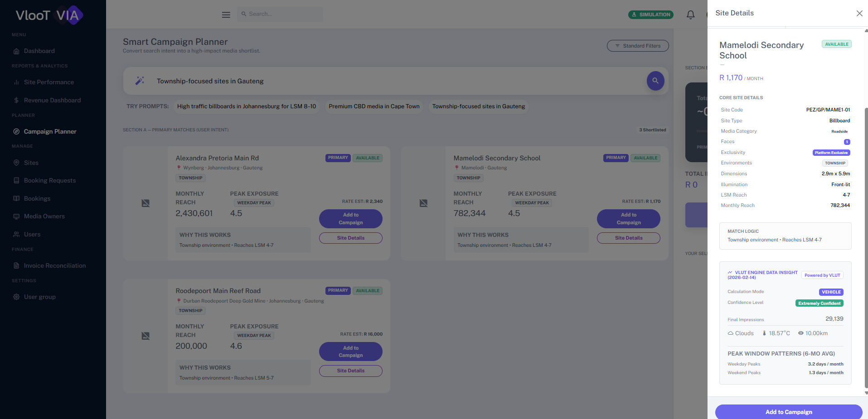
Task: Open the Standard Filters dropdown
Action: click(x=637, y=46)
